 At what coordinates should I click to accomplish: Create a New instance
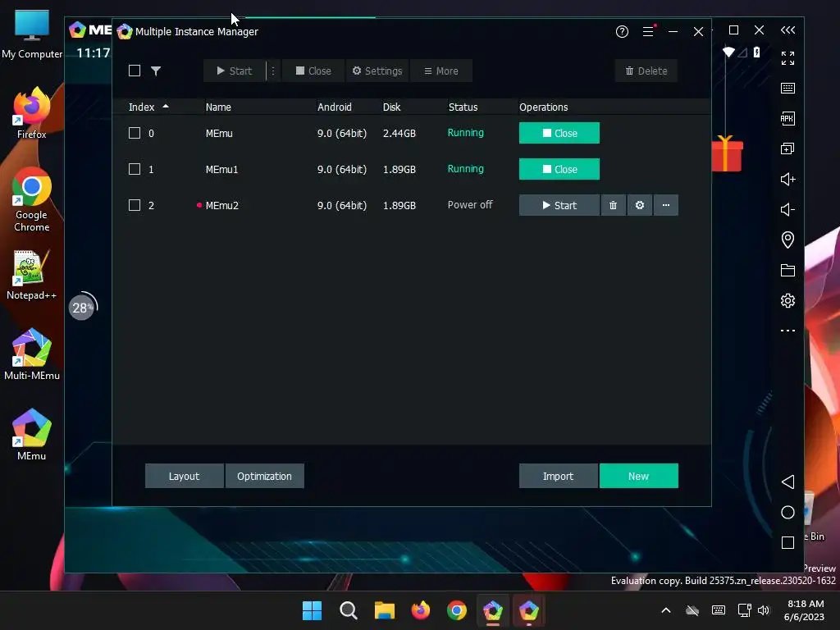point(638,476)
